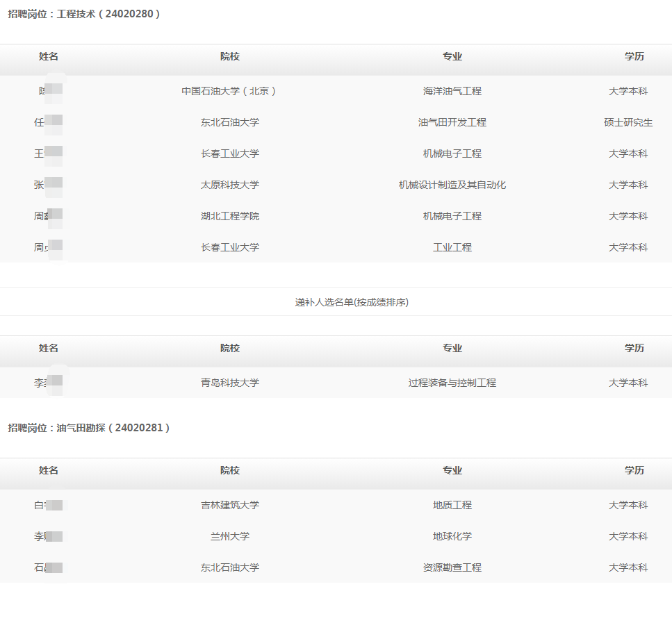Click the 机械设计制造及其自动化 major text
Screen dimensions: 672x623
tap(452, 185)
